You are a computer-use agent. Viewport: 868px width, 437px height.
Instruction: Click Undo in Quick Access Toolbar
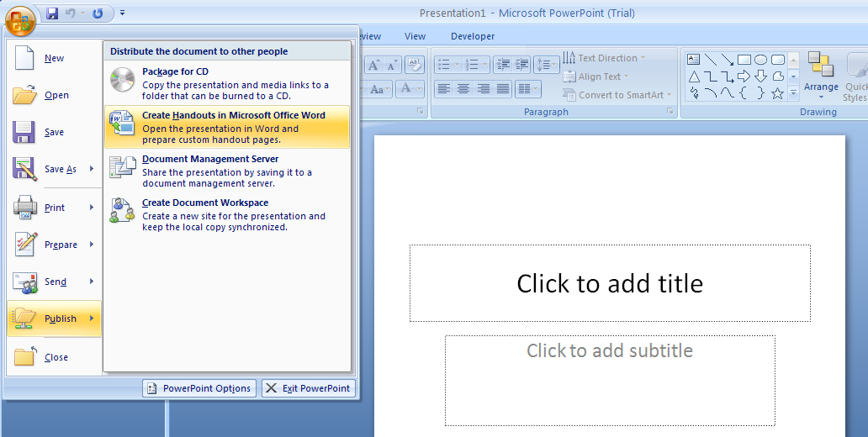click(x=71, y=13)
